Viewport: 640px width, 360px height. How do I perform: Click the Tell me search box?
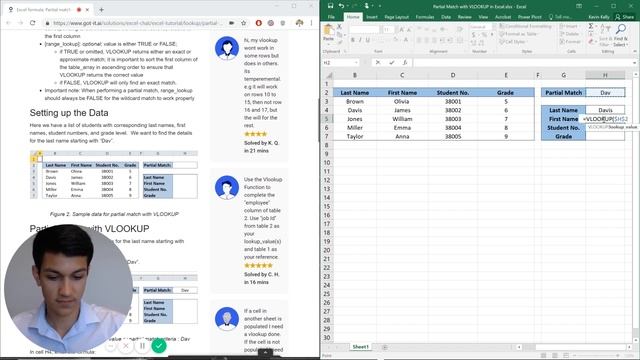561,17
